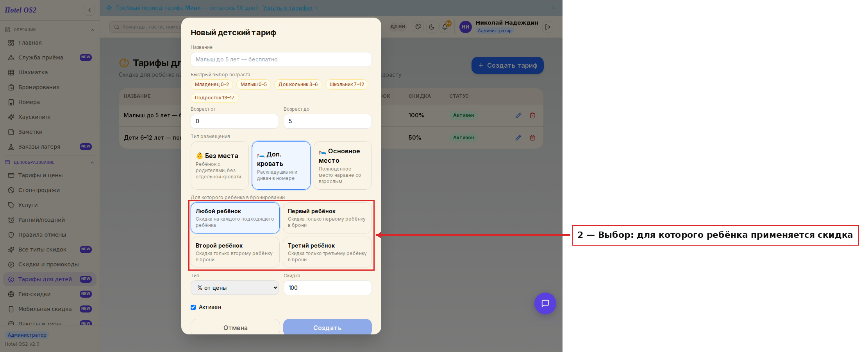Viewport: 868px width, 352px height.
Task: Open the chat support bubble
Action: pos(545,304)
